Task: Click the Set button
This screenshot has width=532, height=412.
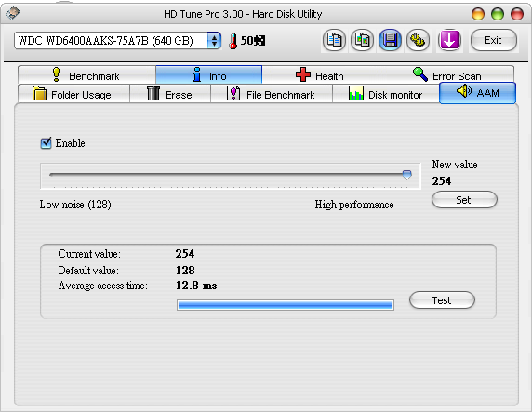Action: (464, 200)
